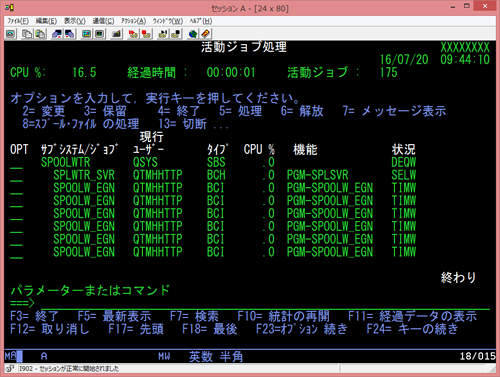Open the ウィンドウ(W) menu
This screenshot has height=377, width=500.
click(168, 21)
